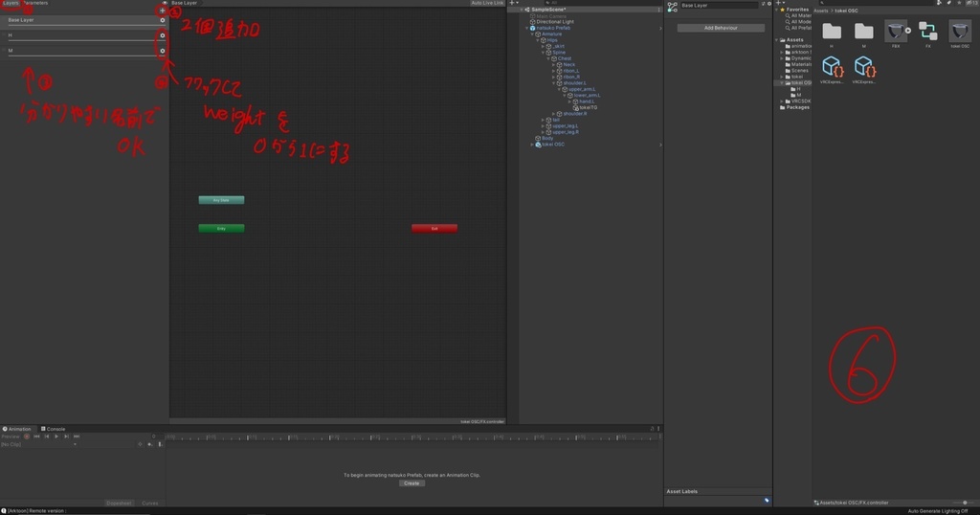The width and height of the screenshot is (980, 515).
Task: Open natsuko Prefab with right chevron
Action: 660,28
